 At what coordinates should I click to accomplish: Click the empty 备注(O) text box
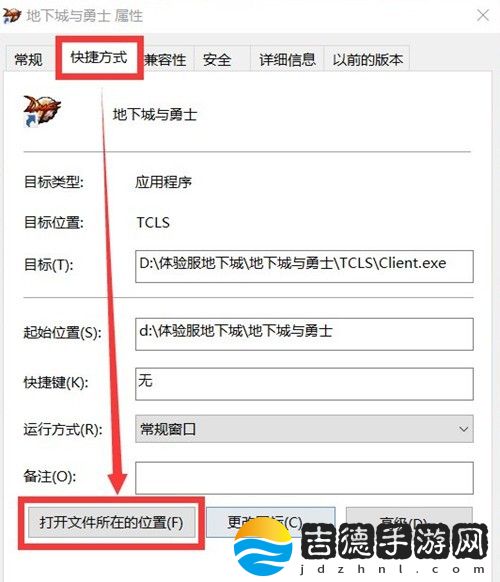[x=304, y=478]
